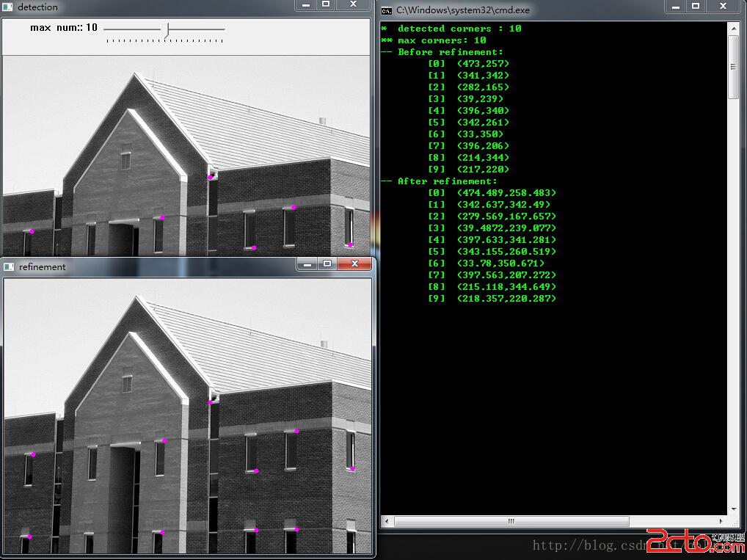
Task: Close the detection window
Action: tap(353, 4)
